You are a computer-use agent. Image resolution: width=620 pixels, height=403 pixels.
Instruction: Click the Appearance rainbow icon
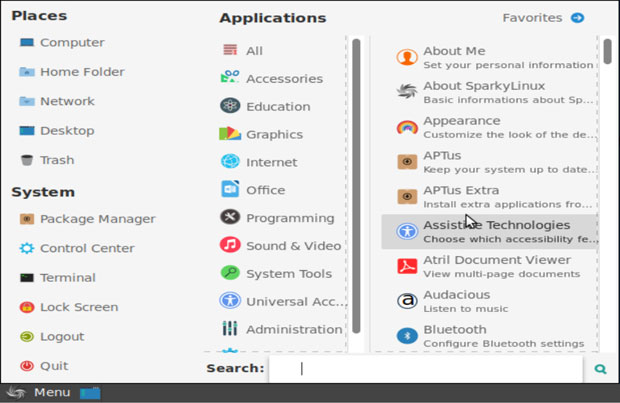[x=407, y=127]
